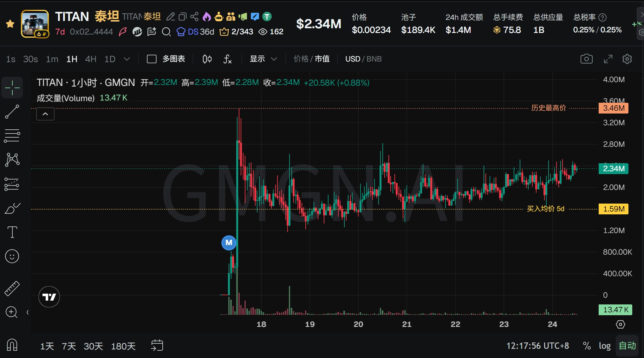Screen dimensions: 644x358
Task: Take a chart snapshot with camera icon
Action: 586,59
